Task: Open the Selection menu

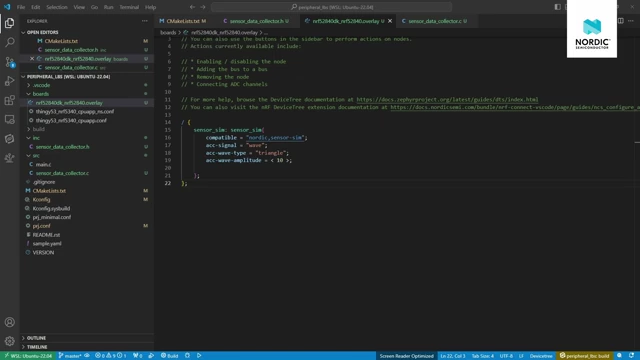Action: tap(57, 7)
